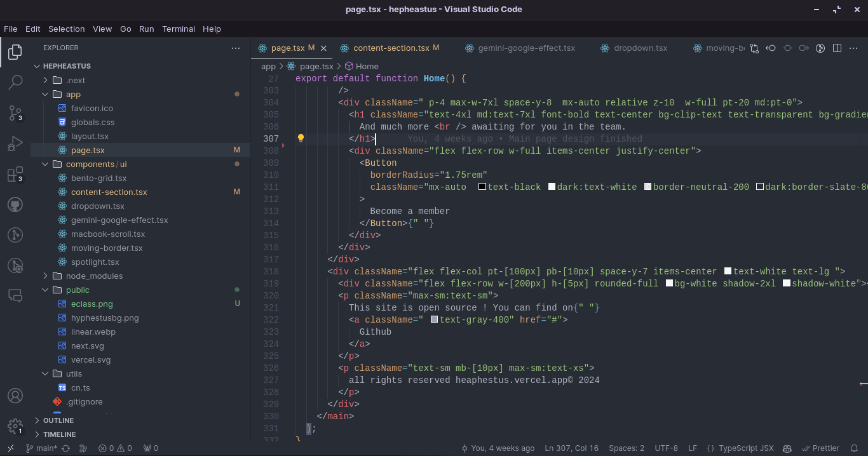Open the Run menu
Image resolution: width=868 pixels, height=456 pixels.
[x=146, y=29]
